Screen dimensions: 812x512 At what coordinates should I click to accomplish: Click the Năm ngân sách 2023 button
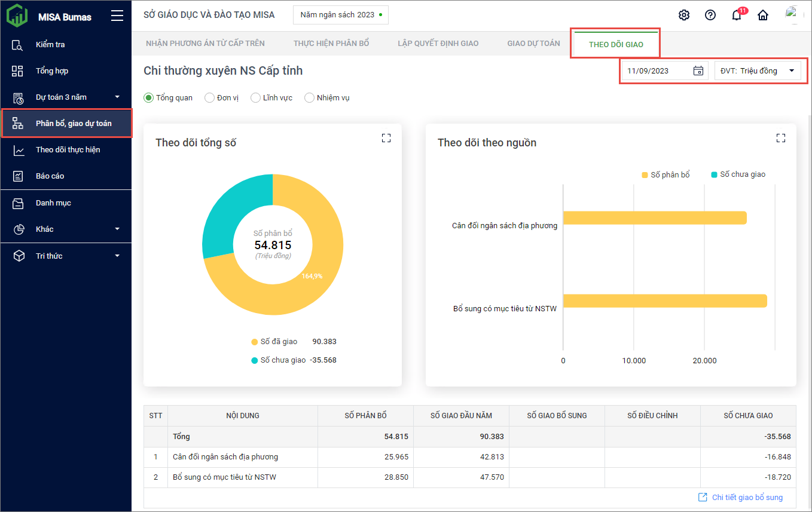point(340,15)
